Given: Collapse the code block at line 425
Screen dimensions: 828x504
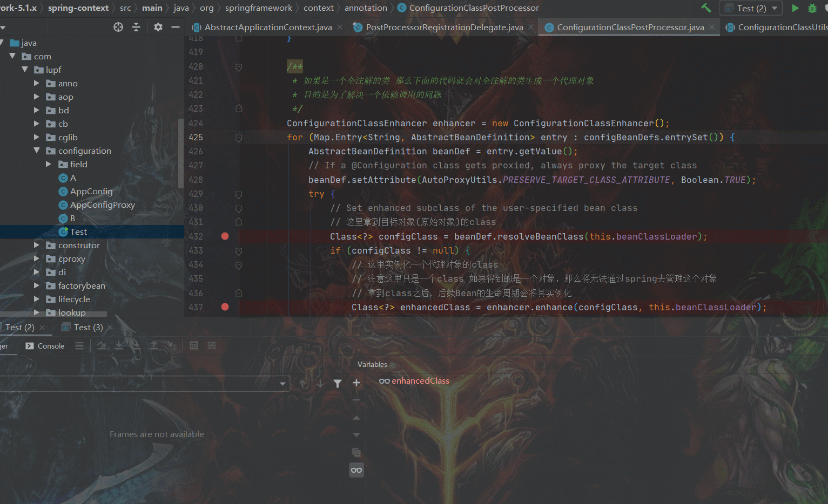Looking at the screenshot, I should pyautogui.click(x=239, y=138).
